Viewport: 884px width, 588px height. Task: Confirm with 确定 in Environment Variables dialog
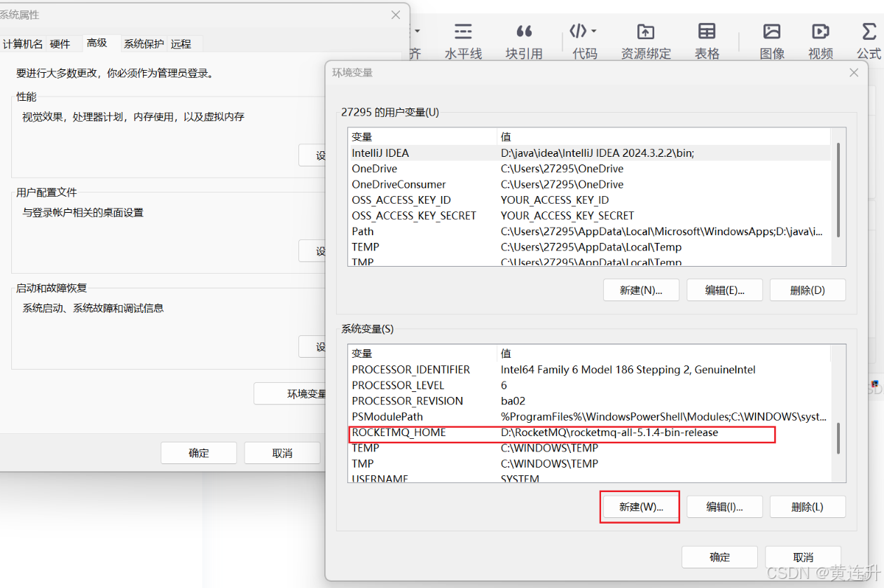[719, 557]
